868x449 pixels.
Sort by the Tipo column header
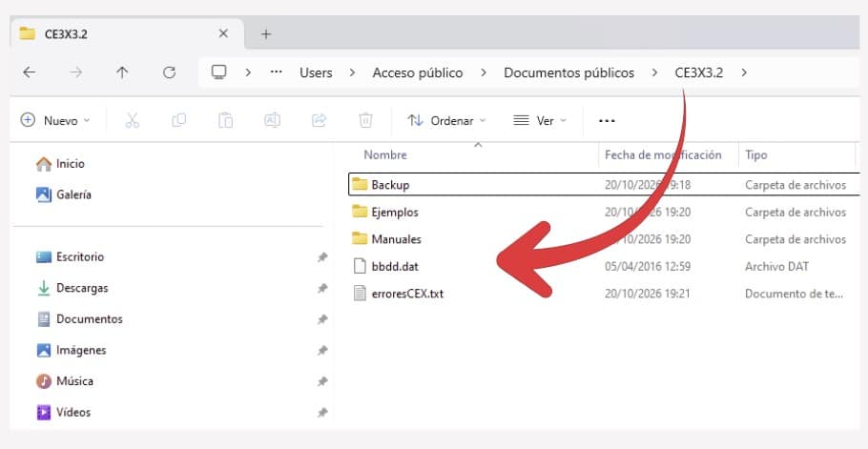click(756, 155)
